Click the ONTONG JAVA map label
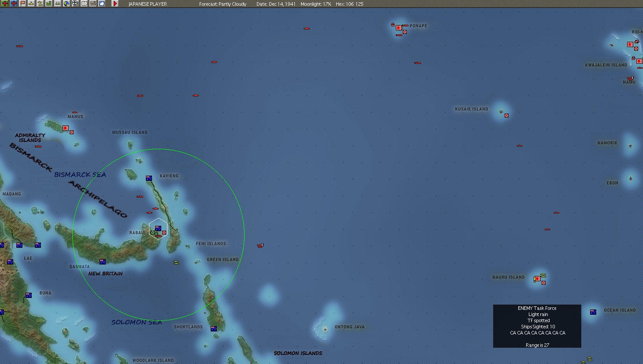Viewport: 643px width, 364px height. click(x=350, y=327)
